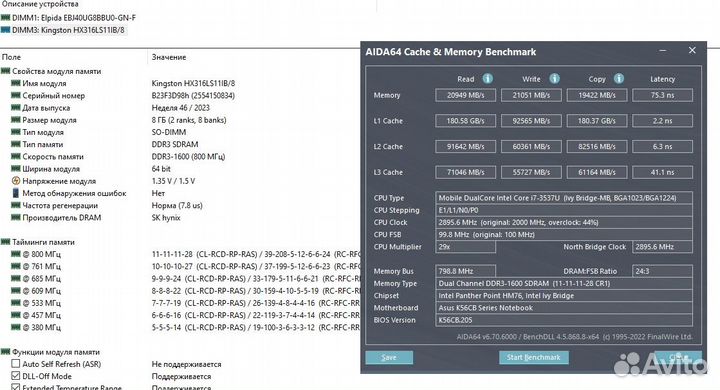Click the Chipset Intel Panther Point field
Viewport: 720px width, 390px height.
click(x=564, y=296)
